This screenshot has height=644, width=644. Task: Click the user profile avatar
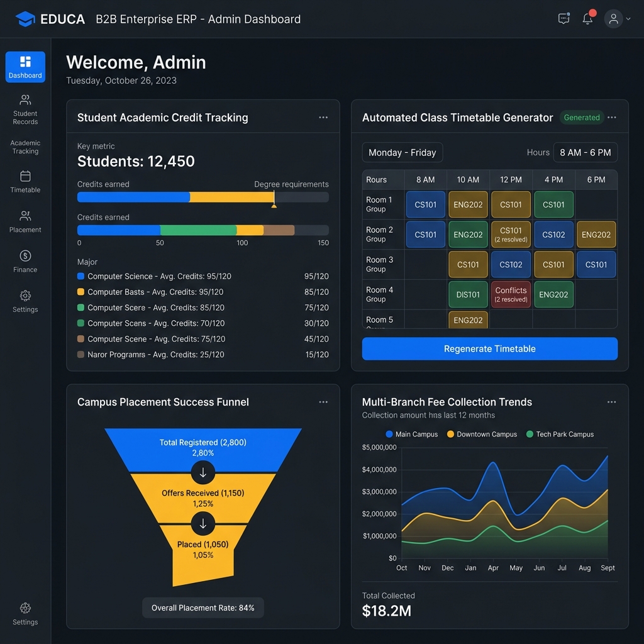[613, 19]
